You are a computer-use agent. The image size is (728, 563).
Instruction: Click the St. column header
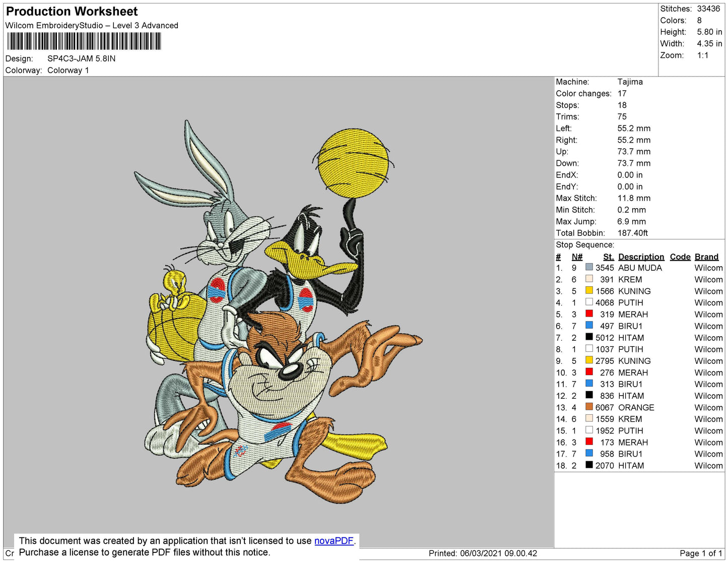click(x=608, y=257)
